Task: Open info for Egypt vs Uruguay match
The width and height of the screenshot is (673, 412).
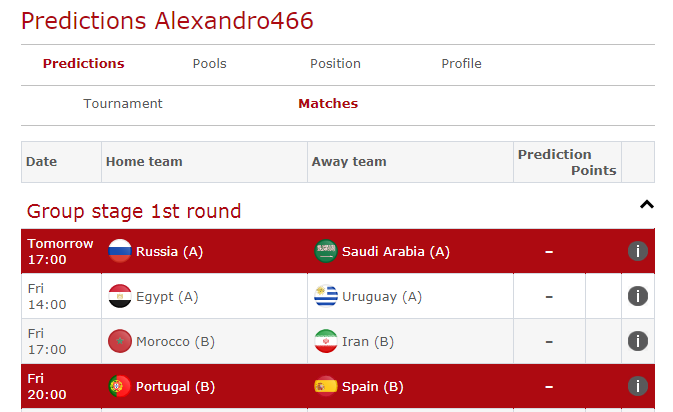Action: click(638, 297)
